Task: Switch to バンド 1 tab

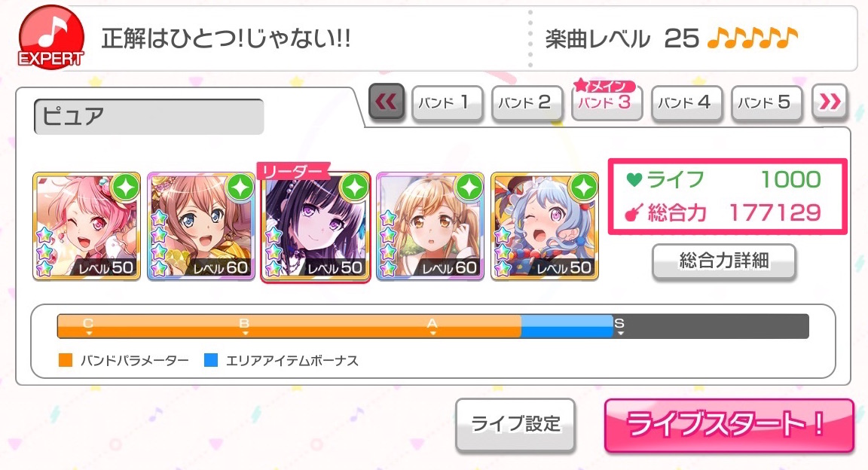Action: click(x=448, y=102)
